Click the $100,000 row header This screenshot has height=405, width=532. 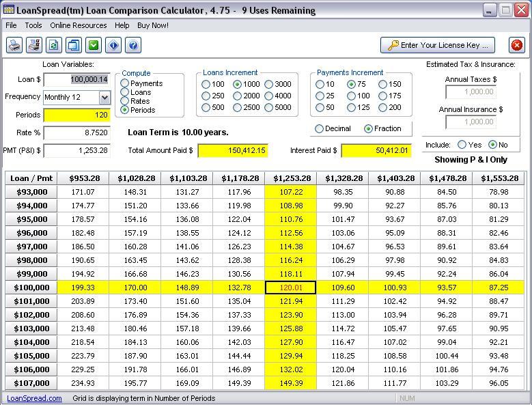31,288
